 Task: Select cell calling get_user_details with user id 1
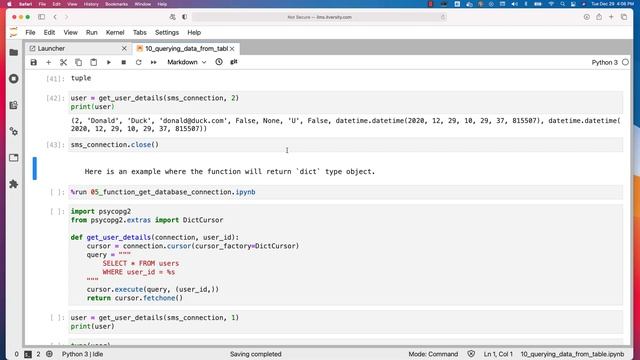click(x=345, y=322)
